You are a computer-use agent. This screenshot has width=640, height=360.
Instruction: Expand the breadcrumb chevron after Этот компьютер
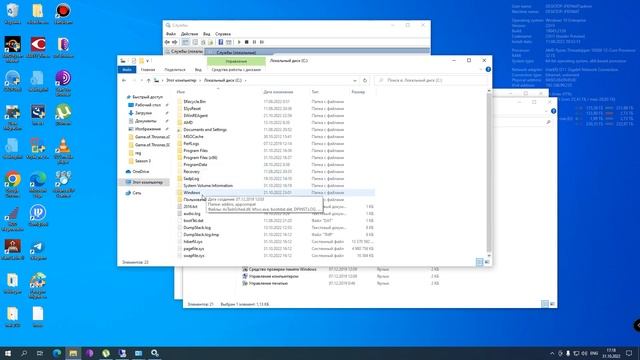tap(200, 80)
